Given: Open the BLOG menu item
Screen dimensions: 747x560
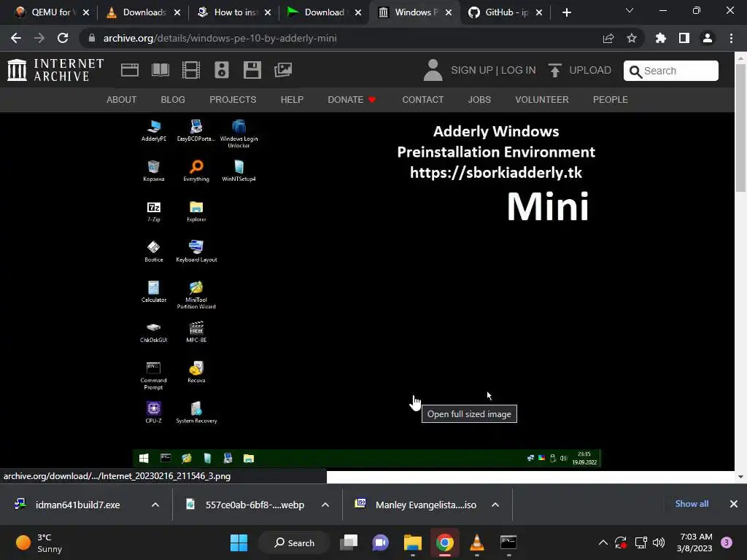Looking at the screenshot, I should click(173, 99).
